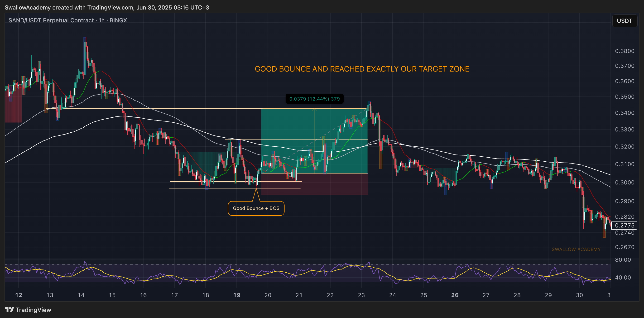The image size is (644, 318).
Task: Click the '0.0379 (12.44%) 379' profit label
Action: click(x=314, y=99)
